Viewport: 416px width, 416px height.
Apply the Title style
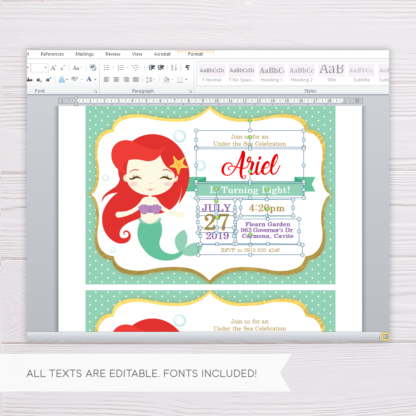click(331, 74)
